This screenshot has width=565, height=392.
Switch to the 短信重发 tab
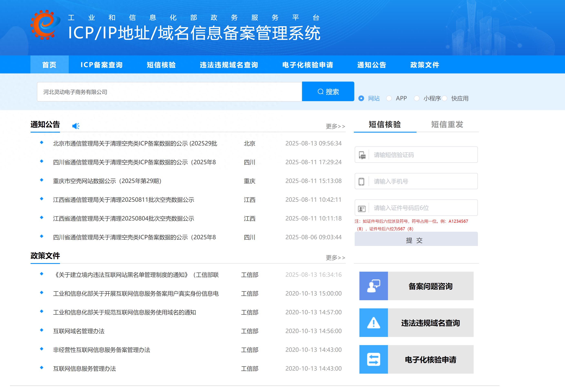447,125
